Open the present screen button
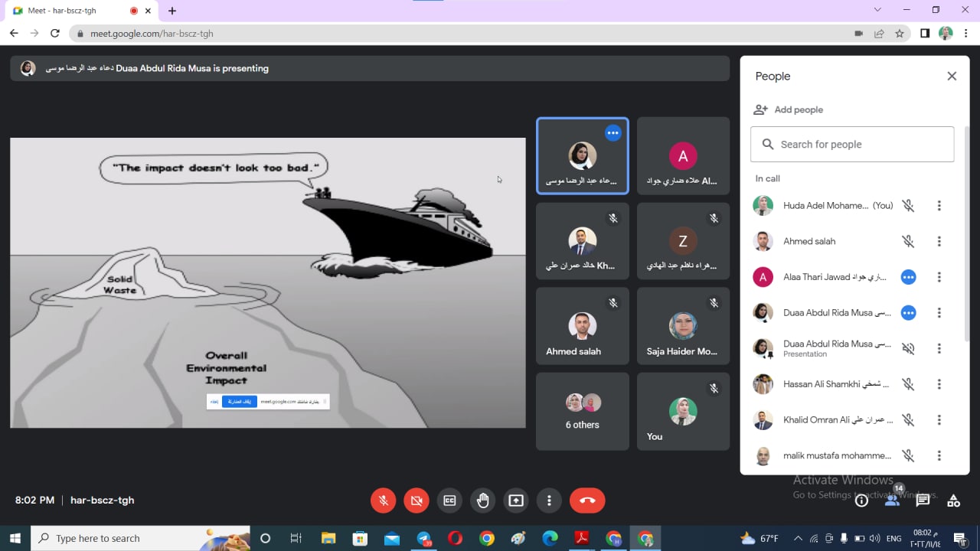The image size is (980, 551). pos(516,500)
